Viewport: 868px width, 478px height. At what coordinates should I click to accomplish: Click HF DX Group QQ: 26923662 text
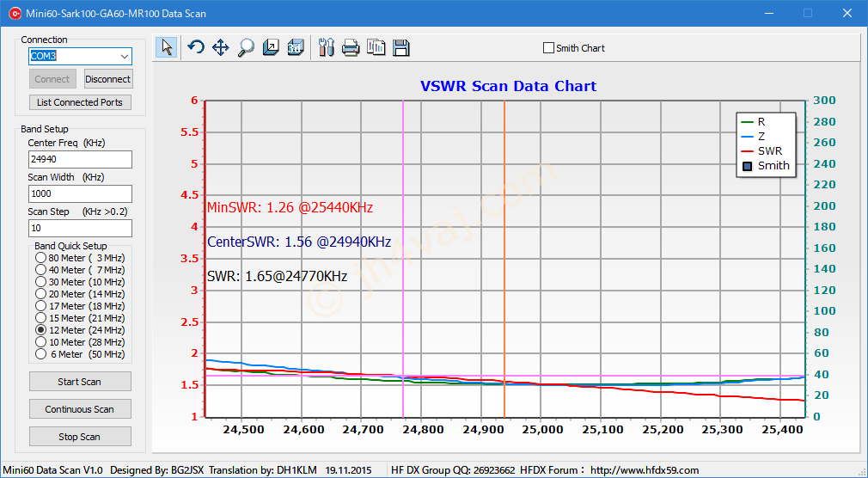point(453,470)
